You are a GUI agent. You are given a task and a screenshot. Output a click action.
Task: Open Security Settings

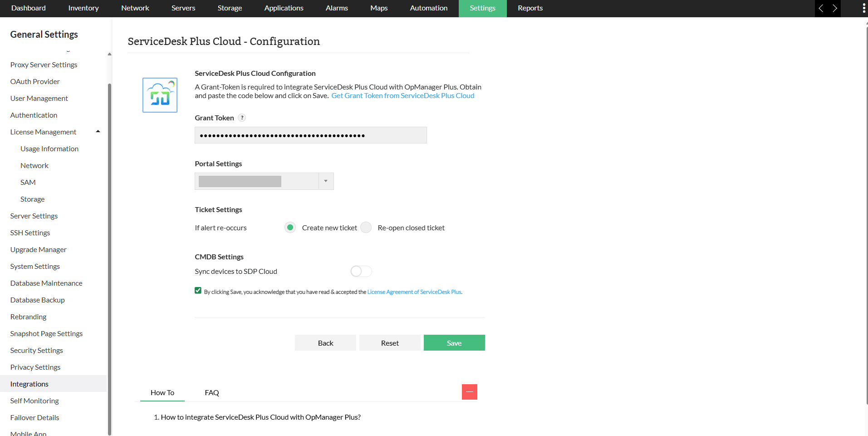click(x=36, y=350)
